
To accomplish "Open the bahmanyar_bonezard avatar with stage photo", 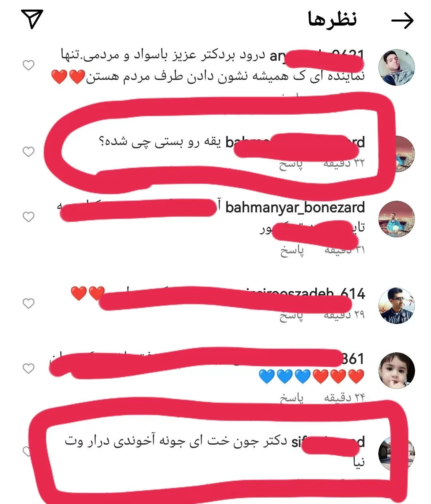I will (x=396, y=219).
